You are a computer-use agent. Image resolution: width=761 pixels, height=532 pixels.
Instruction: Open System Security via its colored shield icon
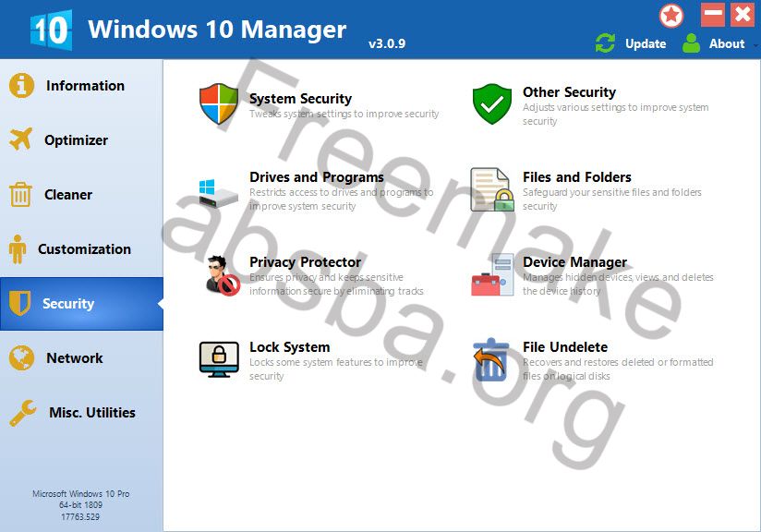point(219,103)
